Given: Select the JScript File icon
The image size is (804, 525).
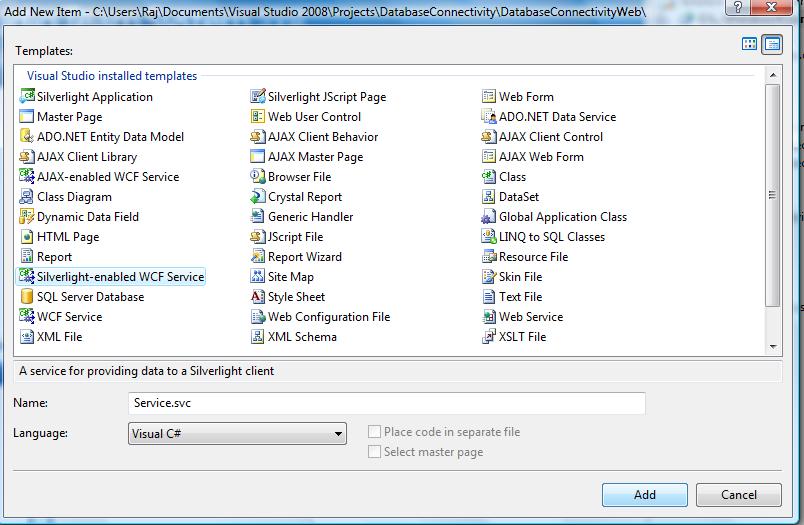Looking at the screenshot, I should click(x=257, y=236).
